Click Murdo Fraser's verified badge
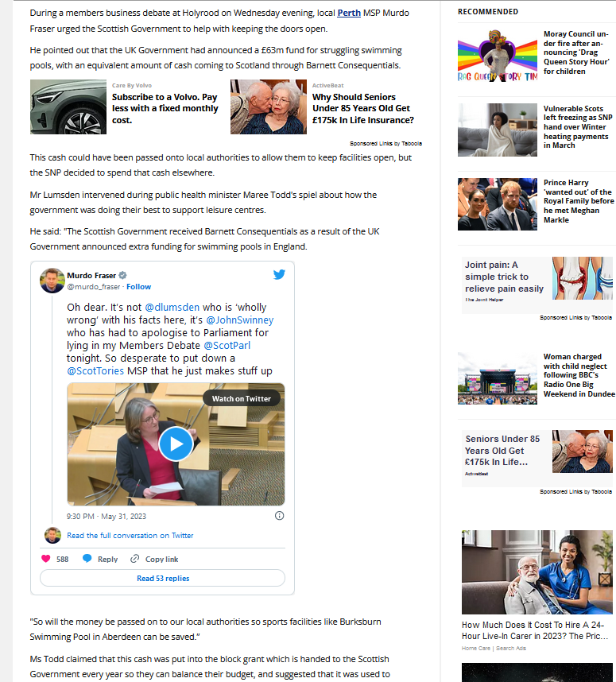 (x=122, y=275)
